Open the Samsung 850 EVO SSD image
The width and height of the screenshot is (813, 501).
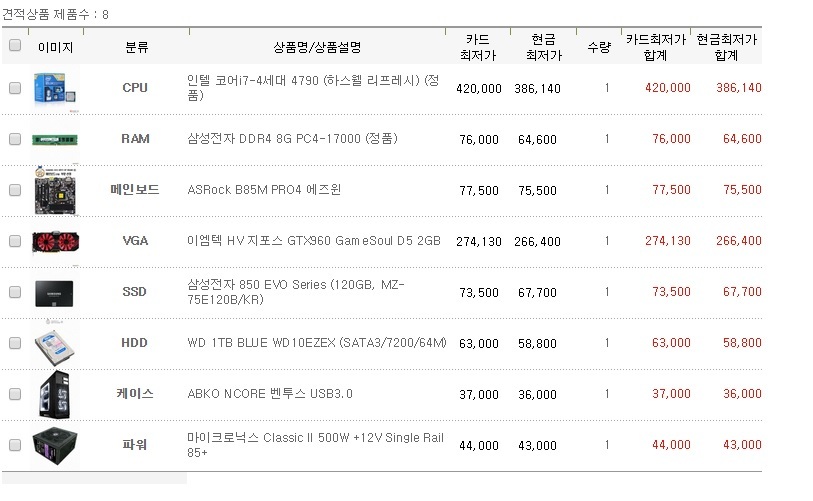click(55, 292)
